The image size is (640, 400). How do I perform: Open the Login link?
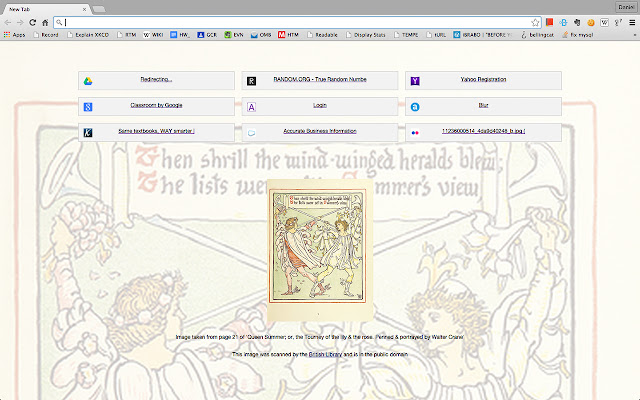click(x=320, y=105)
